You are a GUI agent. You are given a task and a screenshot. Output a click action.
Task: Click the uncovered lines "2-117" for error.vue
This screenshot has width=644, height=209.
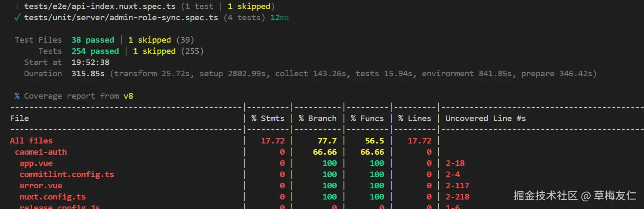coord(458,186)
